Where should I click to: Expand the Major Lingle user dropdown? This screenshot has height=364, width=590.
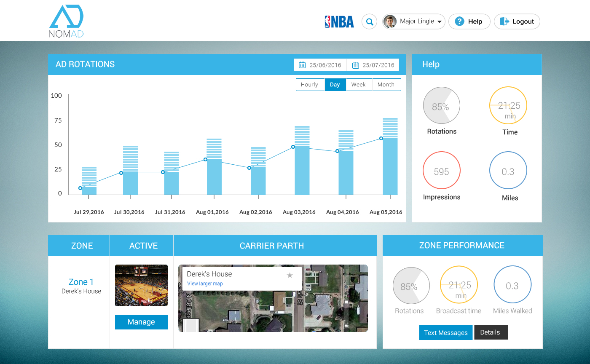[x=439, y=21]
